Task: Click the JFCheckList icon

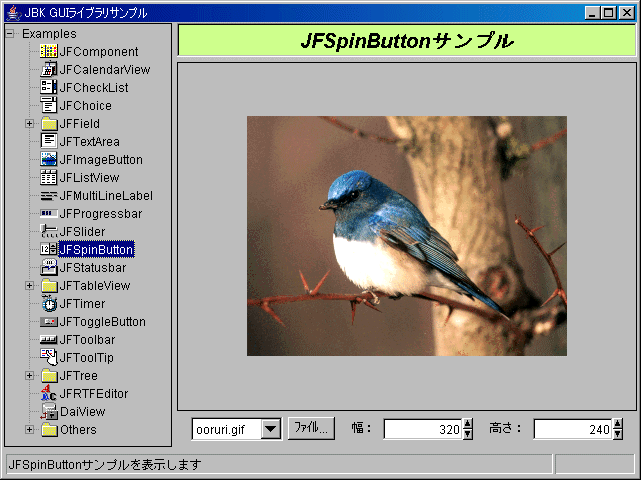Action: 49,87
